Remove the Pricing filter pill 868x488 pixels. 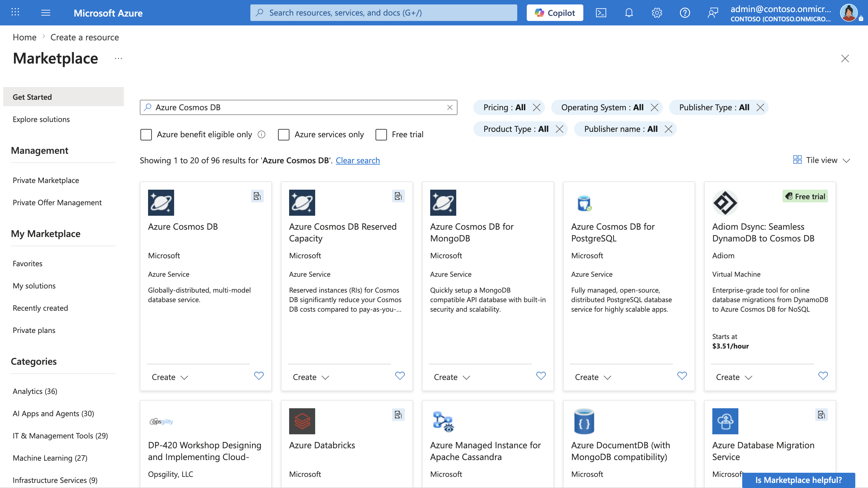pos(536,107)
